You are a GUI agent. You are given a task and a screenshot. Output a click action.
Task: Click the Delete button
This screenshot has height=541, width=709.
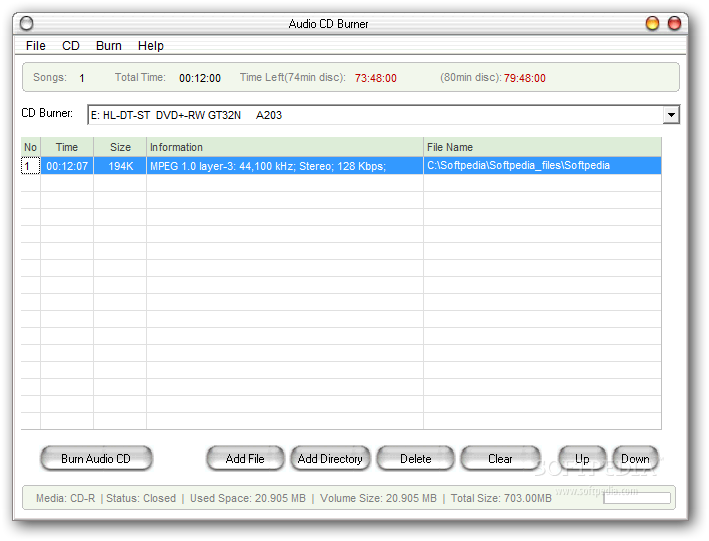point(416,459)
